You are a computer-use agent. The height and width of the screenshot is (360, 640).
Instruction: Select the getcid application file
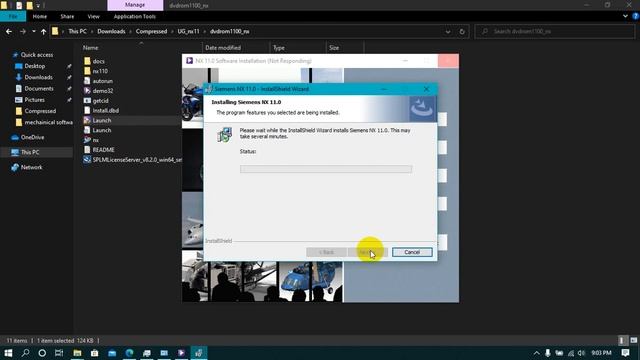click(100, 100)
